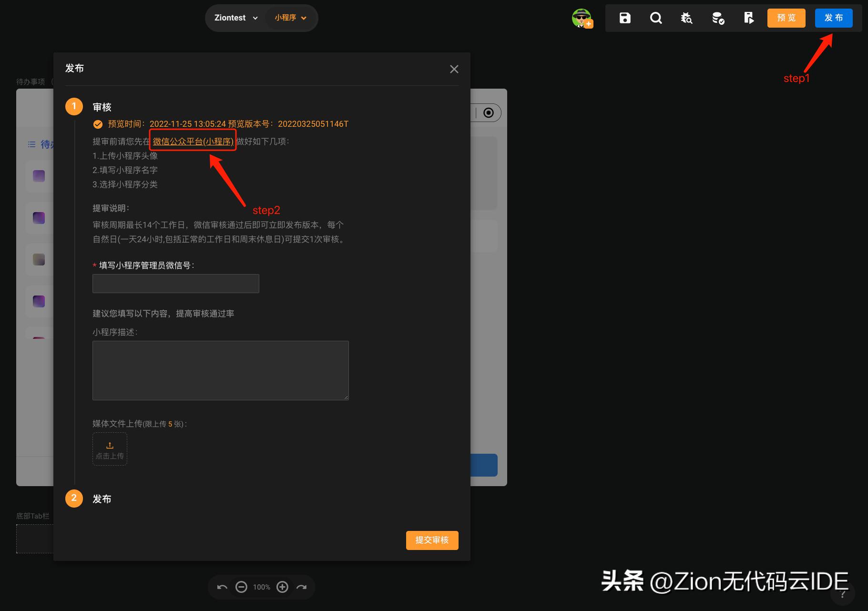
Task: Click the Undo icon at bottom
Action: pyautogui.click(x=221, y=587)
